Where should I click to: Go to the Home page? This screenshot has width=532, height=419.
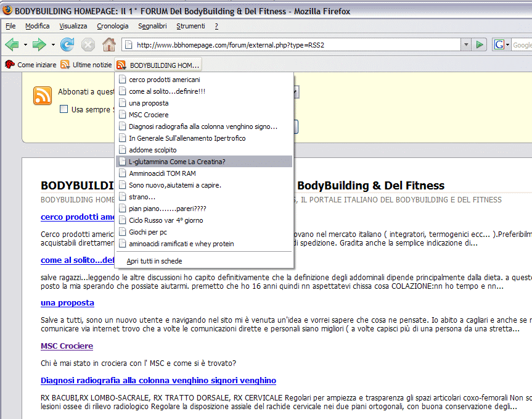click(108, 44)
